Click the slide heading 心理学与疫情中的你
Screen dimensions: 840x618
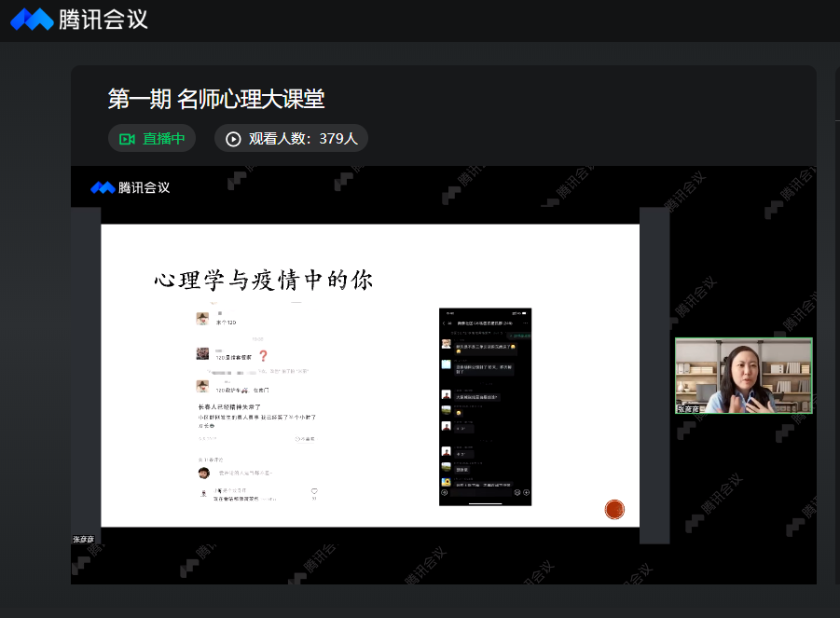pyautogui.click(x=265, y=280)
